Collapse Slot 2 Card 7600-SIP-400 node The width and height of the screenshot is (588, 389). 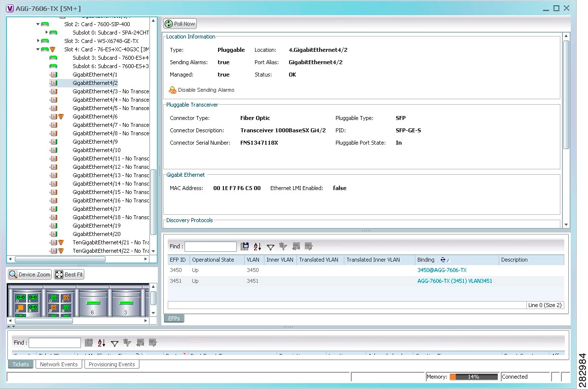(38, 24)
